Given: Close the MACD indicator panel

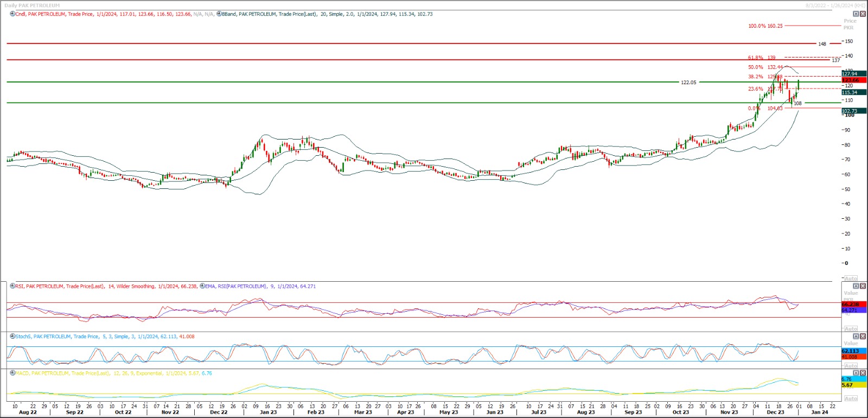Looking at the screenshot, I should pos(863,373).
